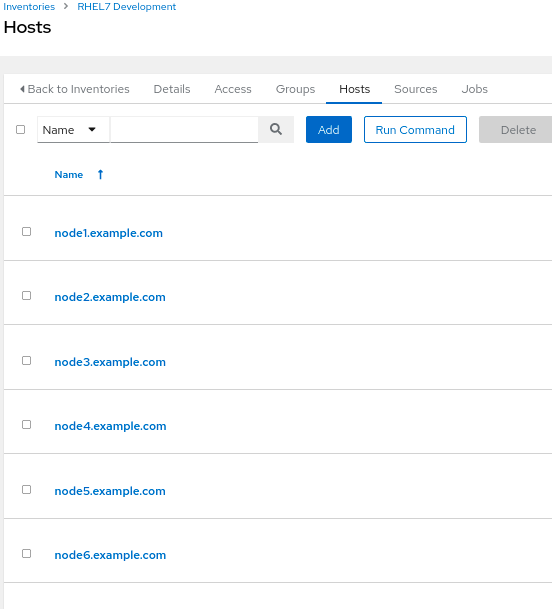Image resolution: width=552 pixels, height=609 pixels.
Task: Open node5.example.com host link
Action: coord(110,491)
